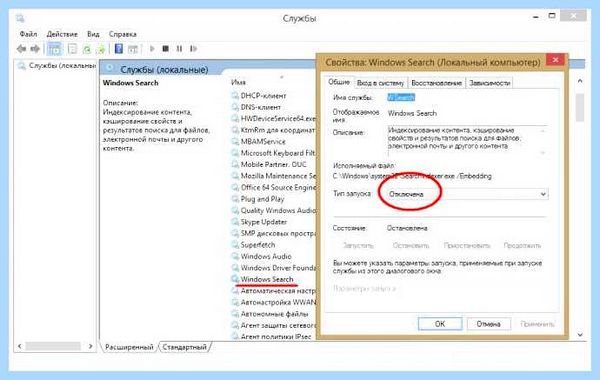Switch to the Расширенный view tab
This screenshot has height=380, width=600.
pyautogui.click(x=129, y=347)
